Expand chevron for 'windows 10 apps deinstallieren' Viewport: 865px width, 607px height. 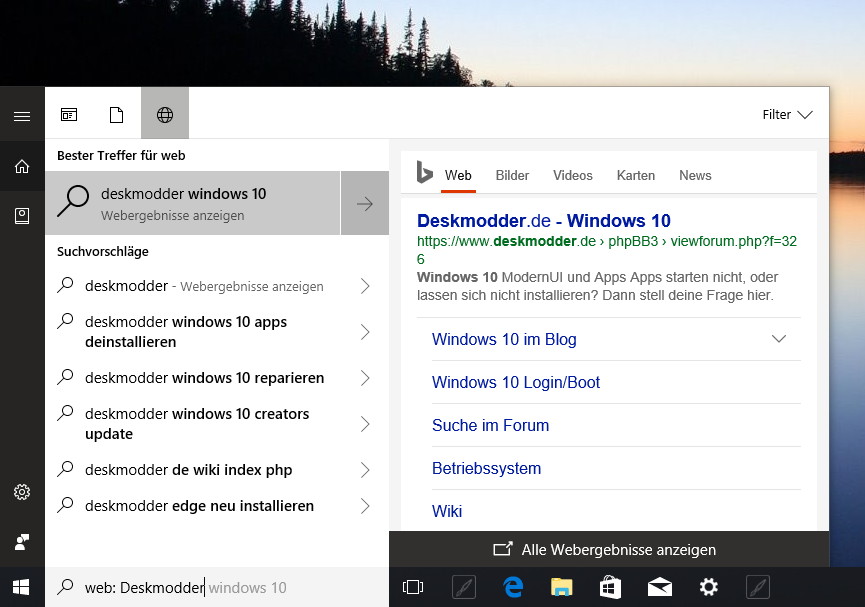pyautogui.click(x=365, y=332)
